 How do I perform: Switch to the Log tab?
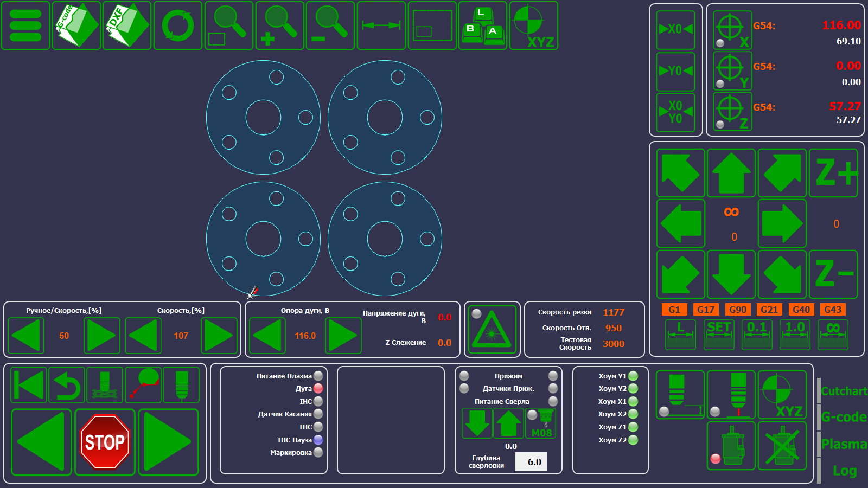pyautogui.click(x=844, y=471)
